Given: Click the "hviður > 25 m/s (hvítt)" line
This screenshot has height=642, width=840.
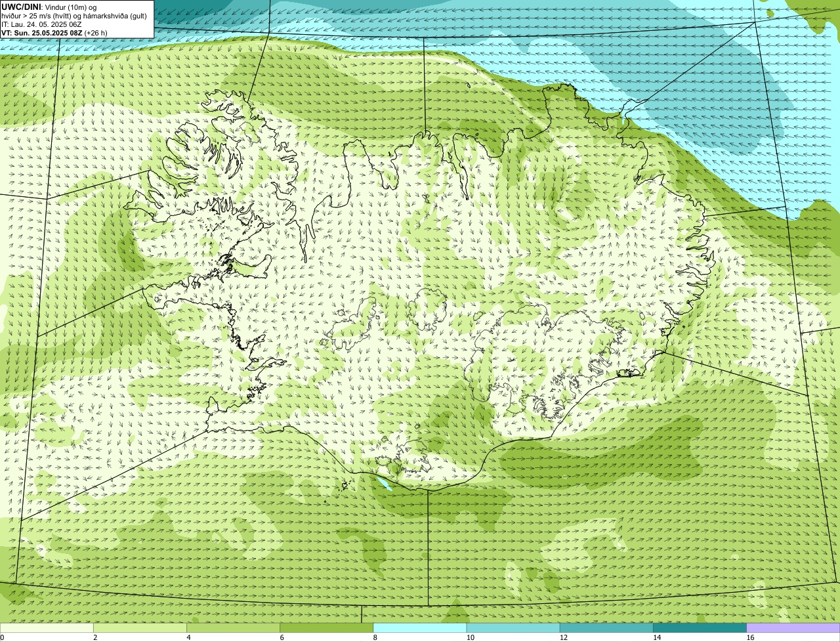Looking at the screenshot, I should pyautogui.click(x=74, y=16).
